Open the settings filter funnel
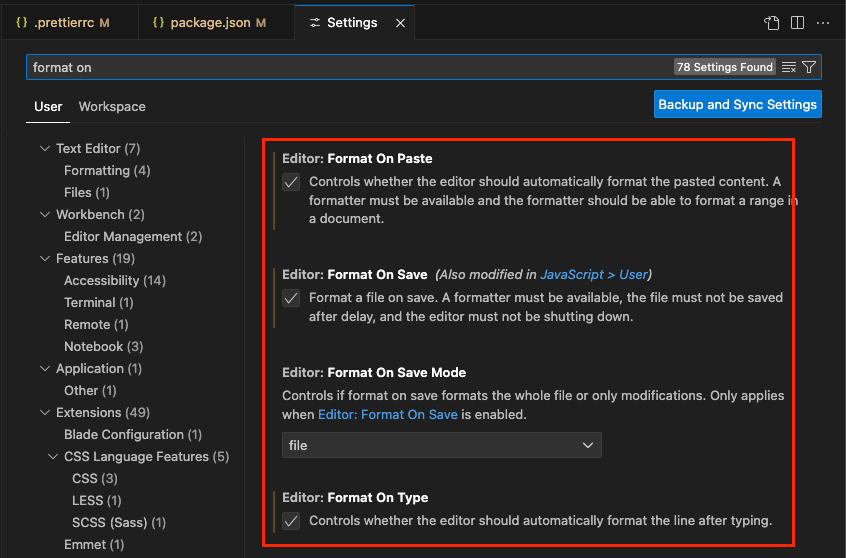The image size is (846, 558). [x=809, y=67]
